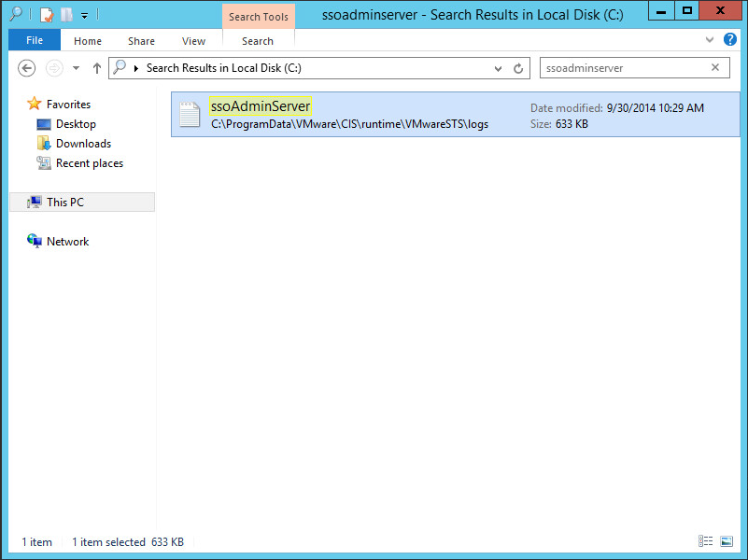Select the Search Tools contextual tab
748x560 pixels.
click(258, 17)
